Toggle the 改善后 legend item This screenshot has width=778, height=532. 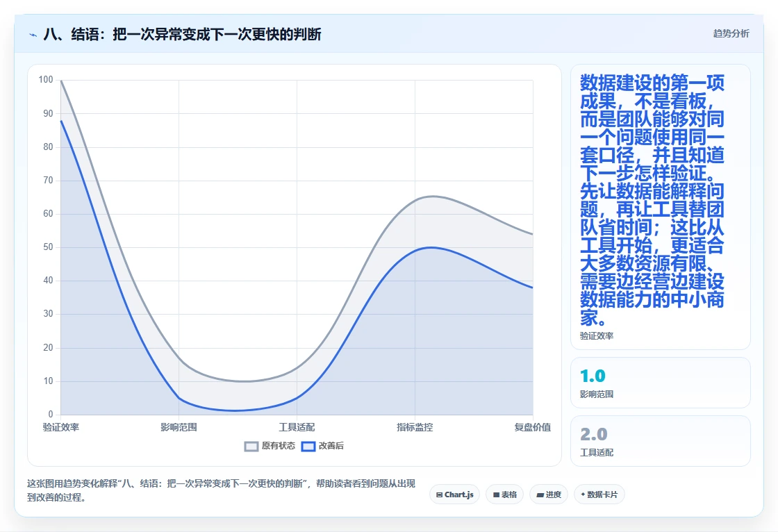pyautogui.click(x=322, y=446)
